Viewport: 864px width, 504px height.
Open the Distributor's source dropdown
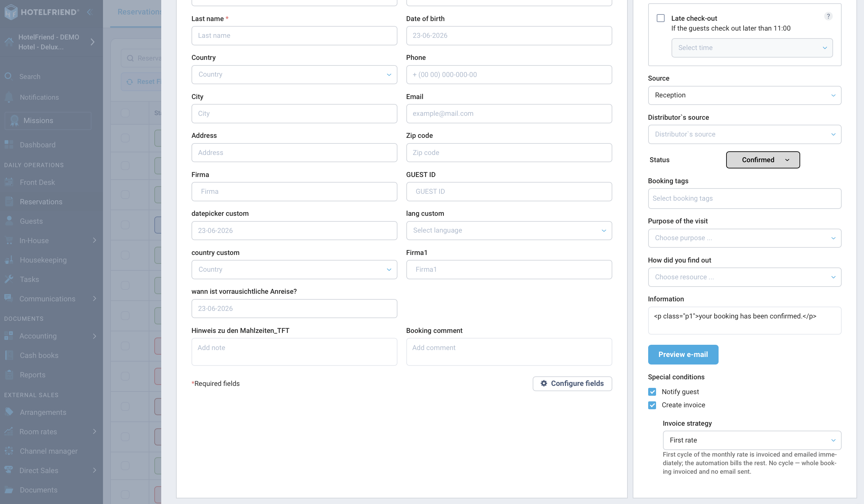[x=744, y=135]
